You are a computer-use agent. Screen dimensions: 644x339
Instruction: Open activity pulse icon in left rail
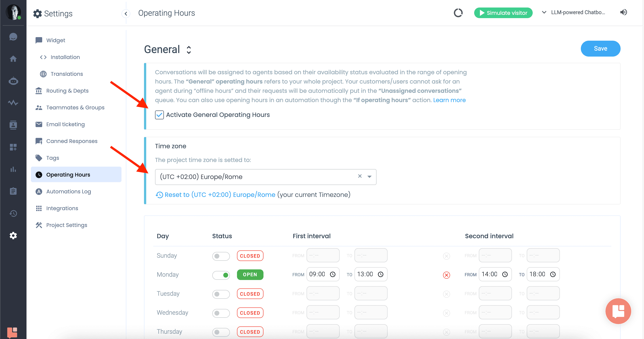click(13, 103)
